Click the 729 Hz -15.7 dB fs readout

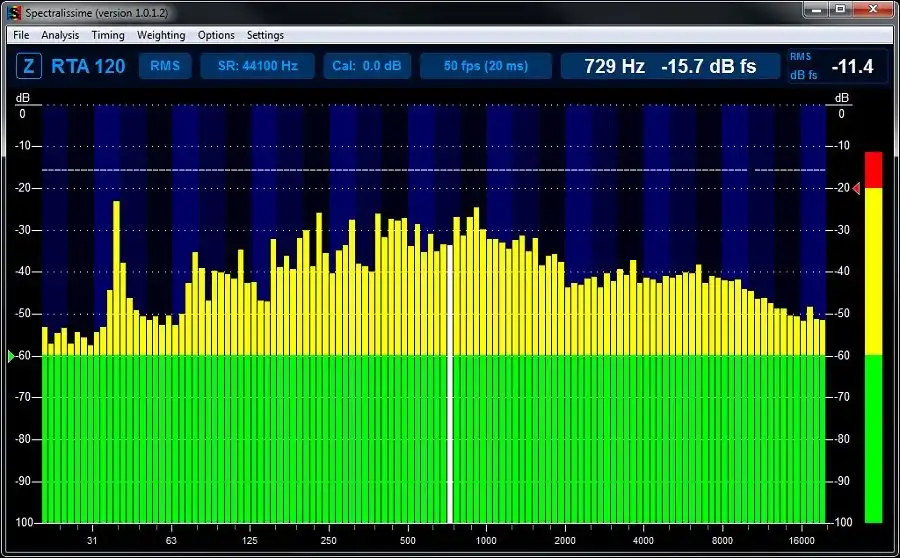click(x=670, y=67)
